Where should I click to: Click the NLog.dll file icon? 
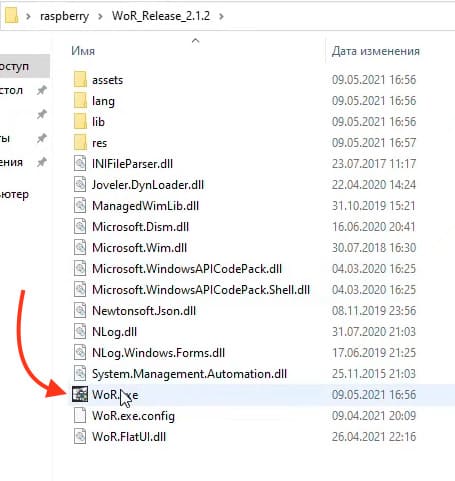point(80,332)
